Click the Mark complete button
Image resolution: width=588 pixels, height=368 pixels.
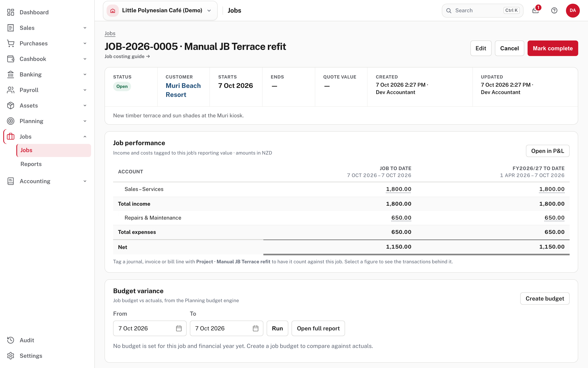[x=552, y=48]
